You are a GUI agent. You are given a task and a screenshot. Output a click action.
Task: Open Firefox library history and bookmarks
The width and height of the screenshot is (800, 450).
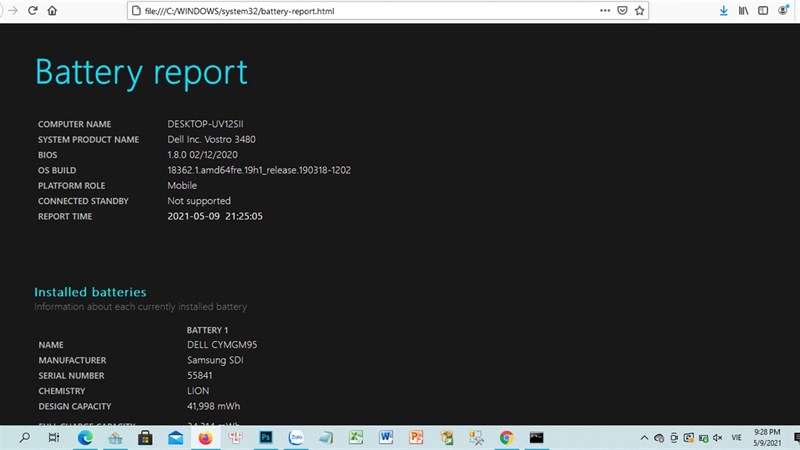(x=743, y=11)
